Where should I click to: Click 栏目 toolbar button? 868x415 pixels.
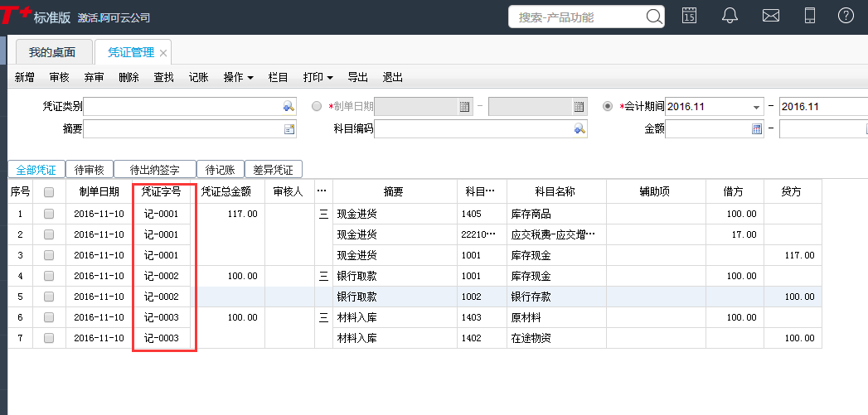click(x=278, y=78)
